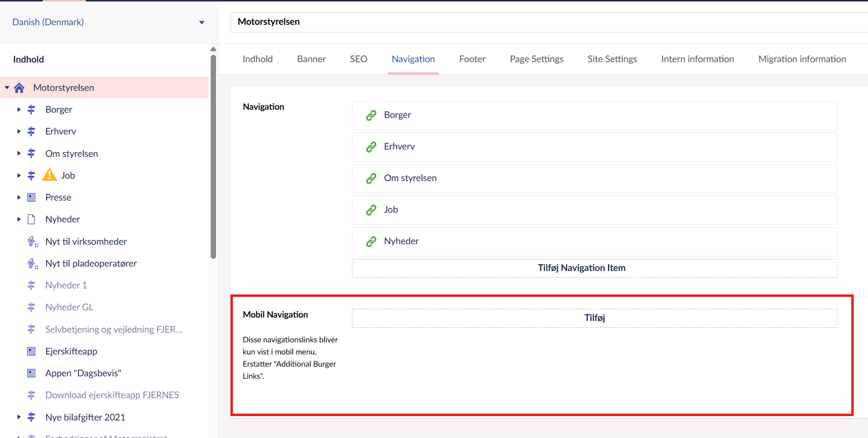
Task: Switch to the SEO tab
Action: 358,59
